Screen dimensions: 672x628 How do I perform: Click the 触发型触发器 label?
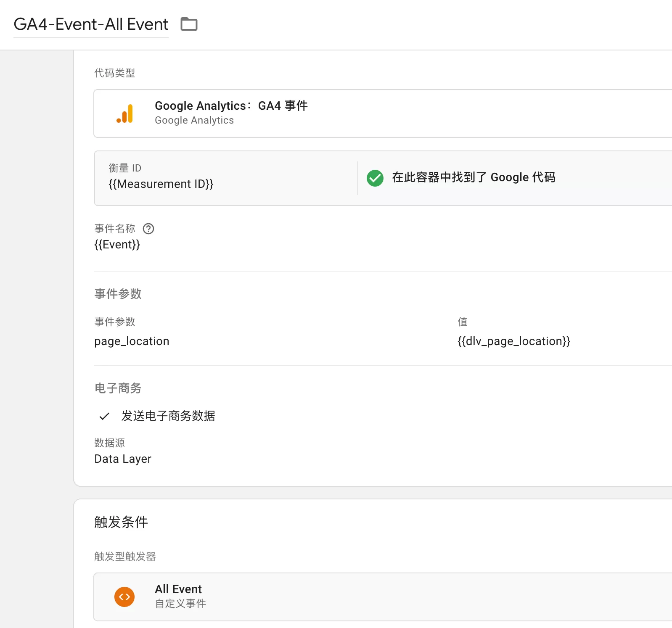coord(125,557)
